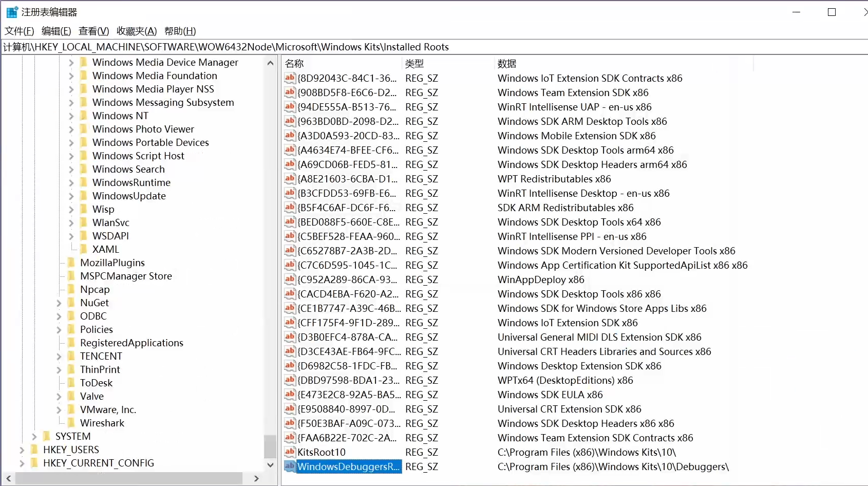
Task: Click the tree scroll right arrow
Action: 256,479
